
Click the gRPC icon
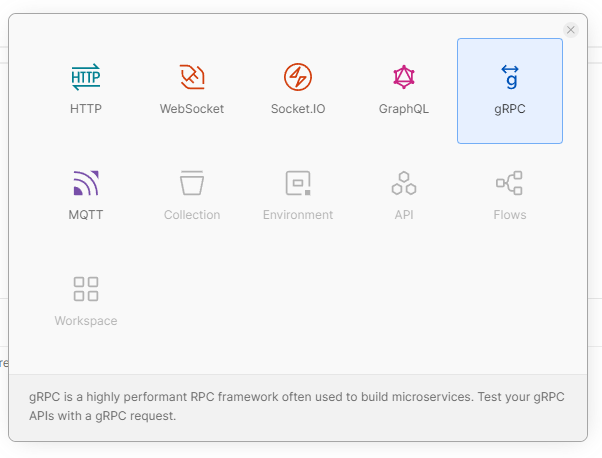(510, 77)
